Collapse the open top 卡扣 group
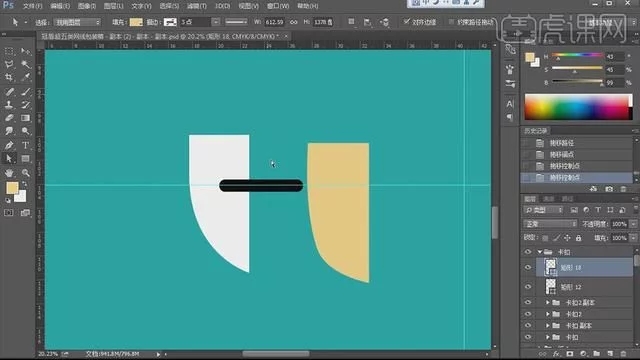This screenshot has width=640, height=360. point(540,252)
